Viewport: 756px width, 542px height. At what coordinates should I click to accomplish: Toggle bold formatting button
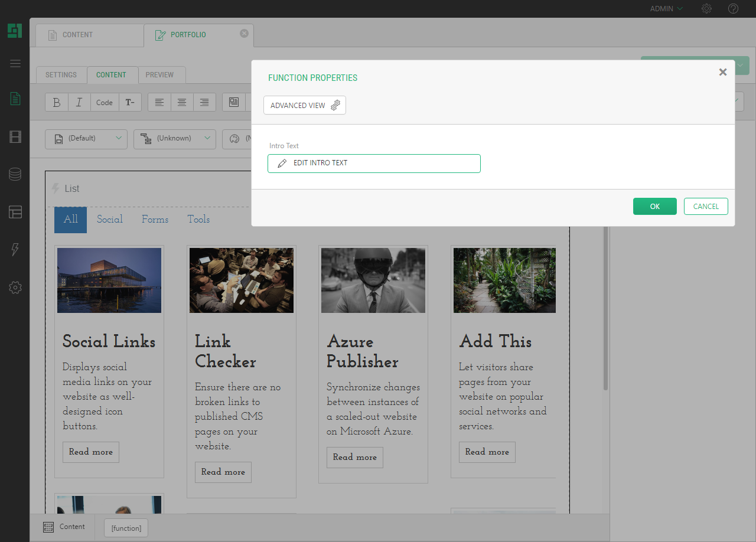point(57,102)
